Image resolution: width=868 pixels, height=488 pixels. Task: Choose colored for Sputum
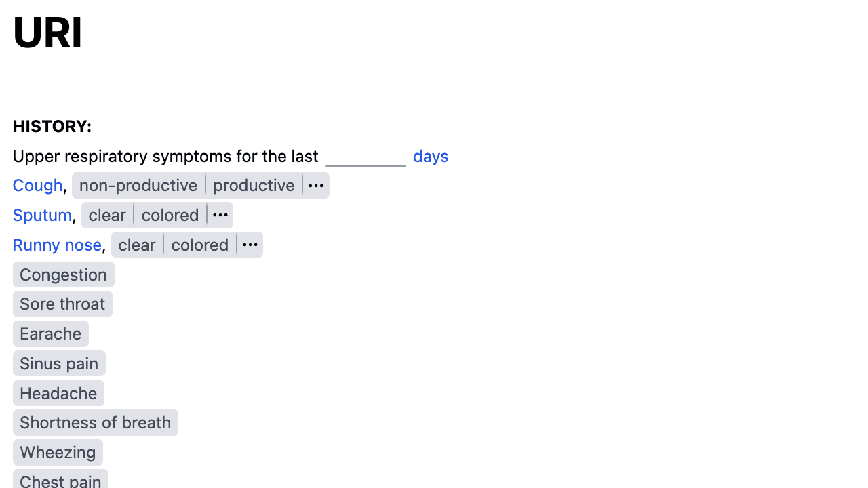(x=170, y=216)
